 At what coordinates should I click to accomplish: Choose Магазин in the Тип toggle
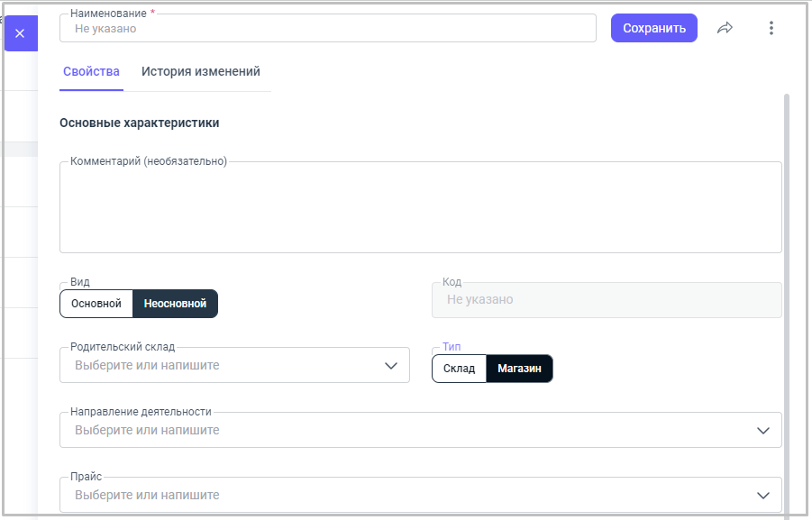(x=519, y=369)
